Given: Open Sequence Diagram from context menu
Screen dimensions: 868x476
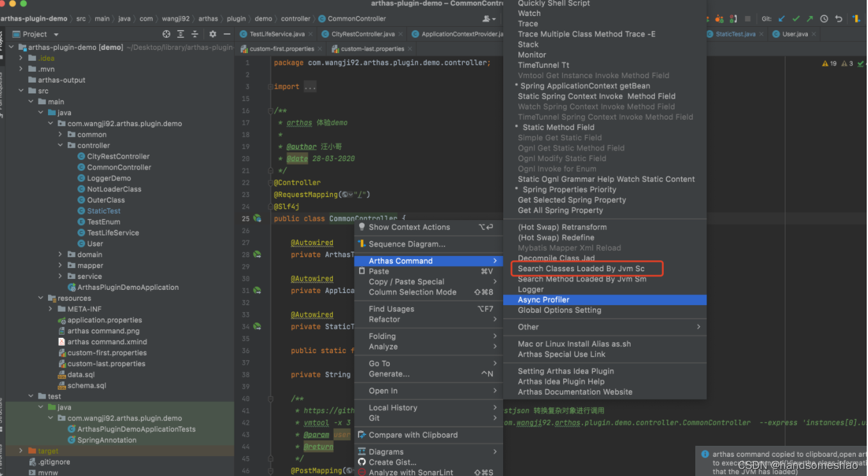Looking at the screenshot, I should tap(428, 244).
